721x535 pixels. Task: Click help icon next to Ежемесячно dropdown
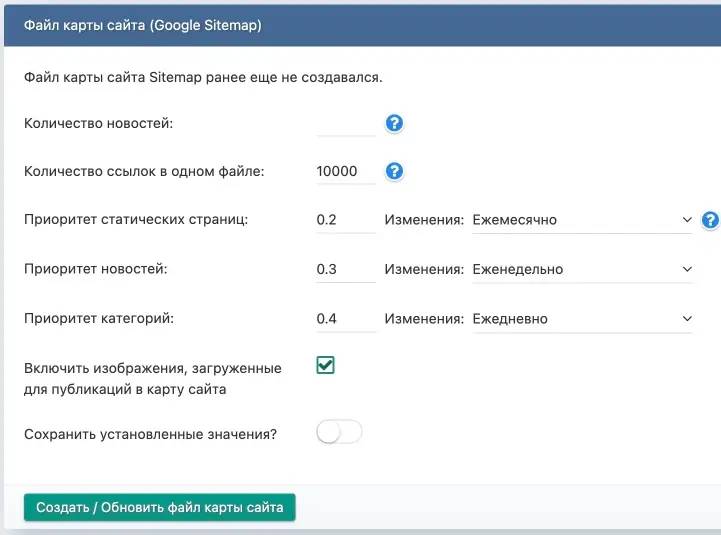pos(710,220)
